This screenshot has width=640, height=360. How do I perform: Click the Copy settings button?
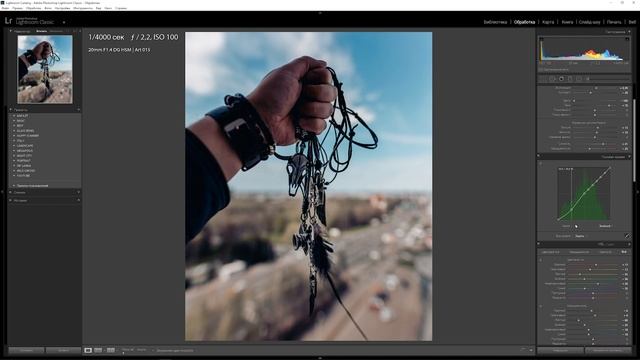26,350
